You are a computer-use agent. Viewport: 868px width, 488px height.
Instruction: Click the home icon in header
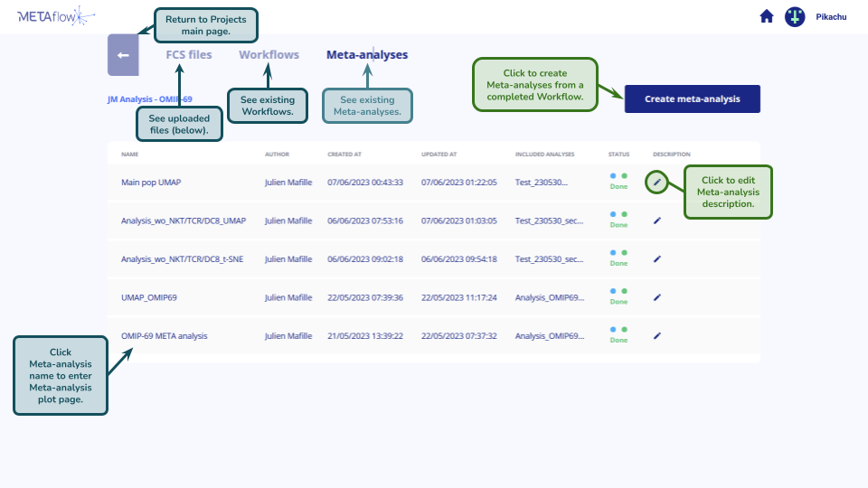coord(767,16)
